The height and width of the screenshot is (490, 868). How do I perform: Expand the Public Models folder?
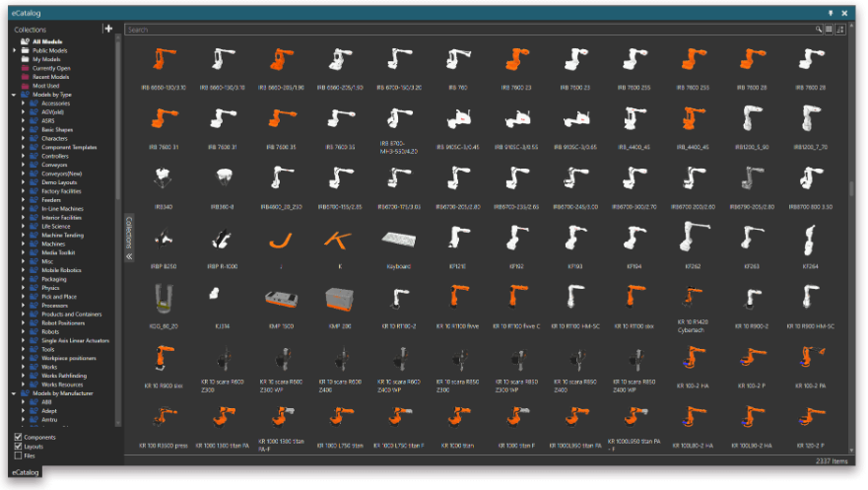15,50
